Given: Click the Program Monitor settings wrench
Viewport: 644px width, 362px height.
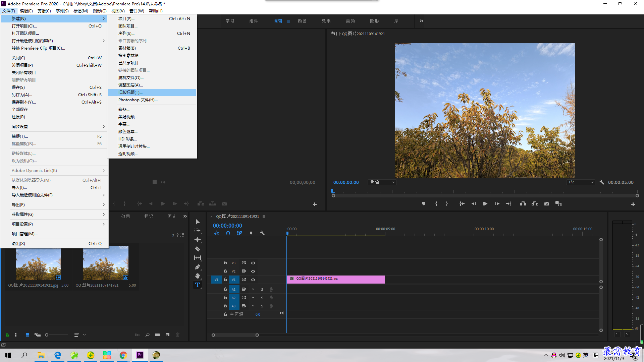Looking at the screenshot, I should point(602,182).
